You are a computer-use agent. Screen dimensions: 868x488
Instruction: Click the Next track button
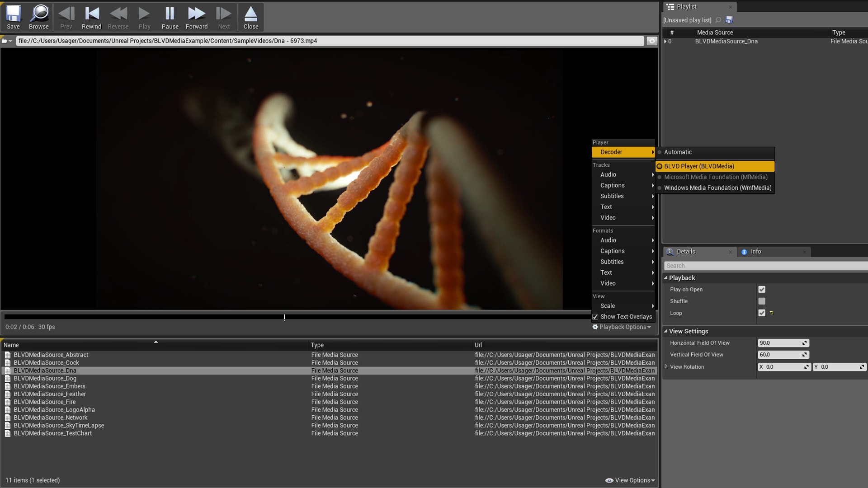pyautogui.click(x=224, y=17)
